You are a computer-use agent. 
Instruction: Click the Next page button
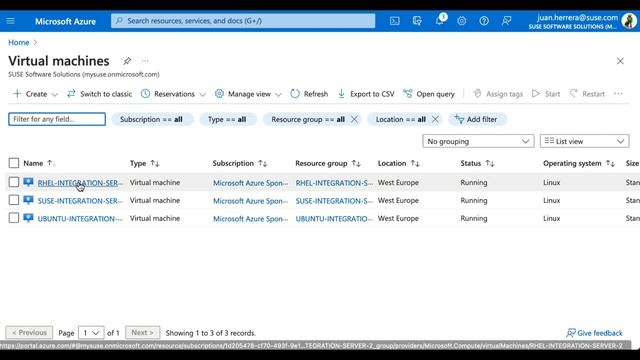coord(142,333)
